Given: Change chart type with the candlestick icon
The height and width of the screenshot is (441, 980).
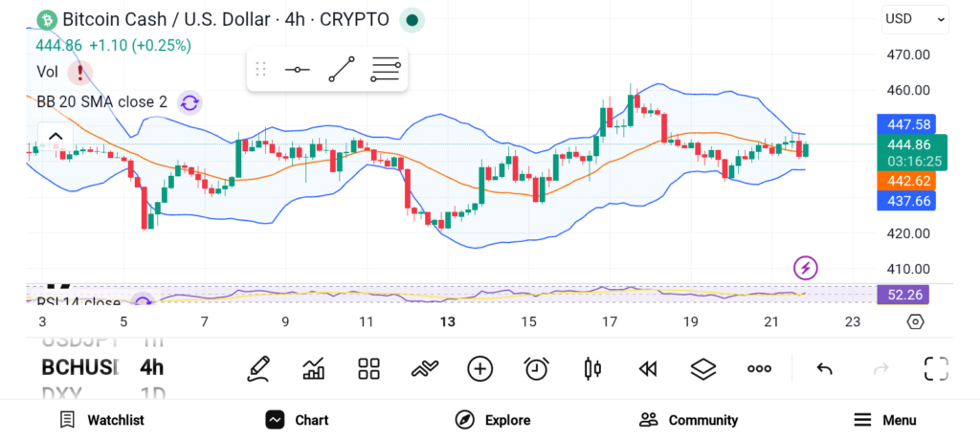Looking at the screenshot, I should point(592,368).
